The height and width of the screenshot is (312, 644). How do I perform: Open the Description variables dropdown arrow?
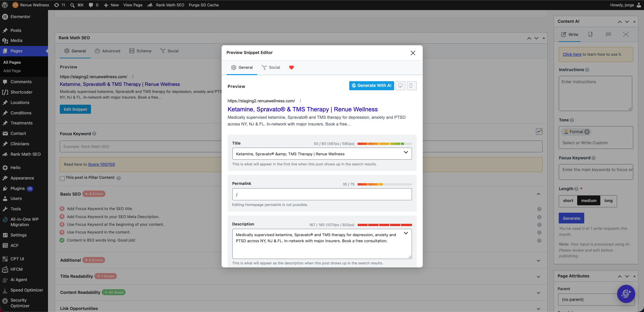[x=406, y=233]
